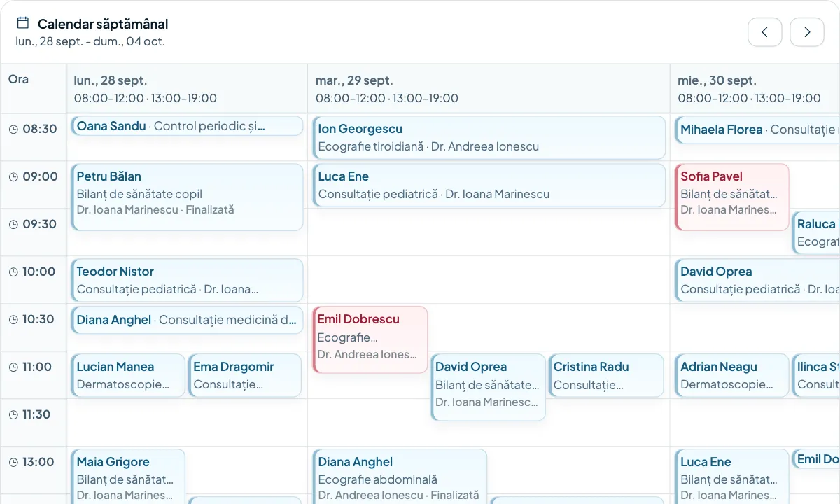Select Raluca's appointment on Wednesday
The width and height of the screenshot is (840, 504).
(816, 232)
